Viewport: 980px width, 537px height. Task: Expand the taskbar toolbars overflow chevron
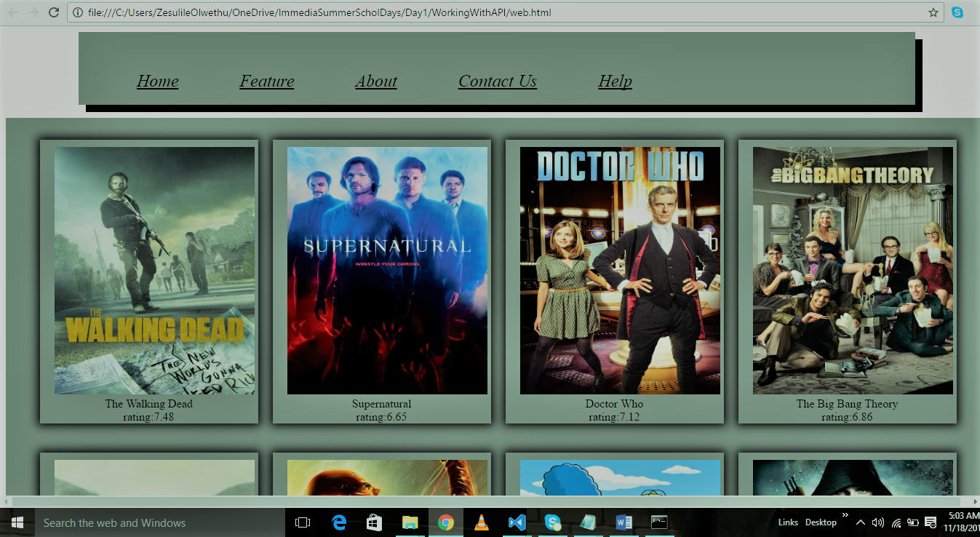tap(845, 516)
